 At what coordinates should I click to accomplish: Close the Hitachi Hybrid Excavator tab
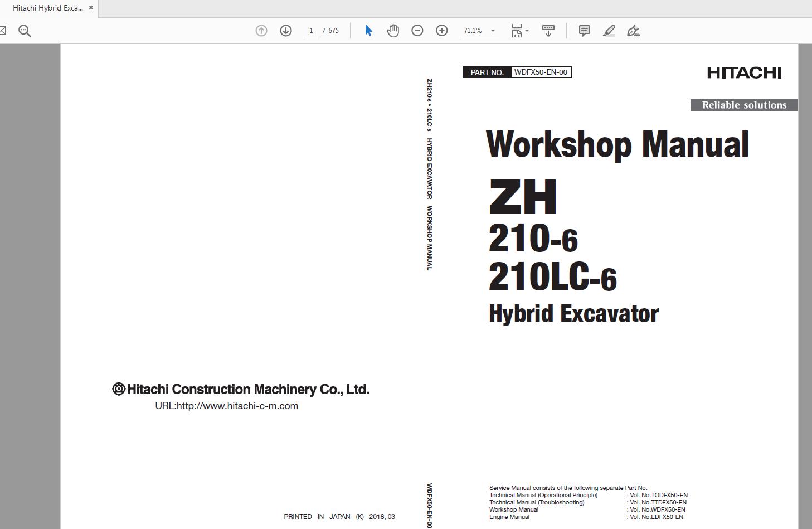tap(91, 8)
